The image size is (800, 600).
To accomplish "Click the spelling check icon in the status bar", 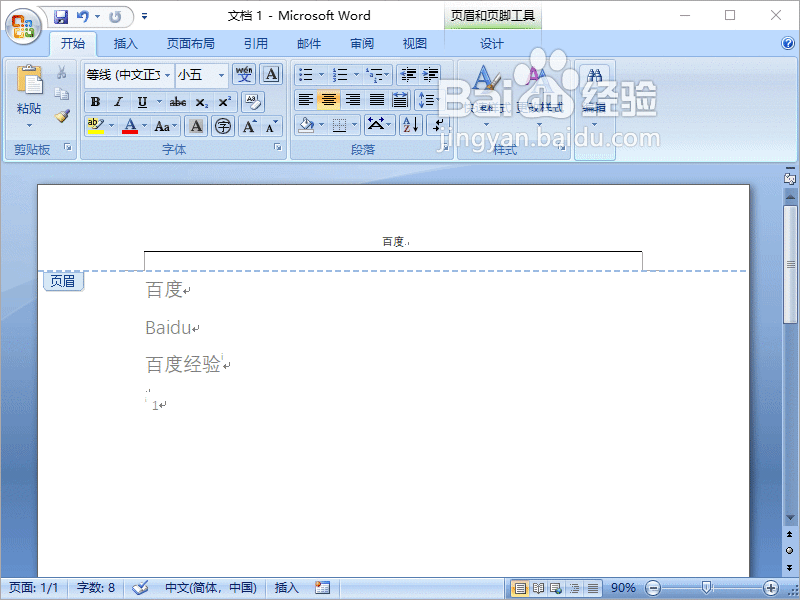I will pos(140,588).
